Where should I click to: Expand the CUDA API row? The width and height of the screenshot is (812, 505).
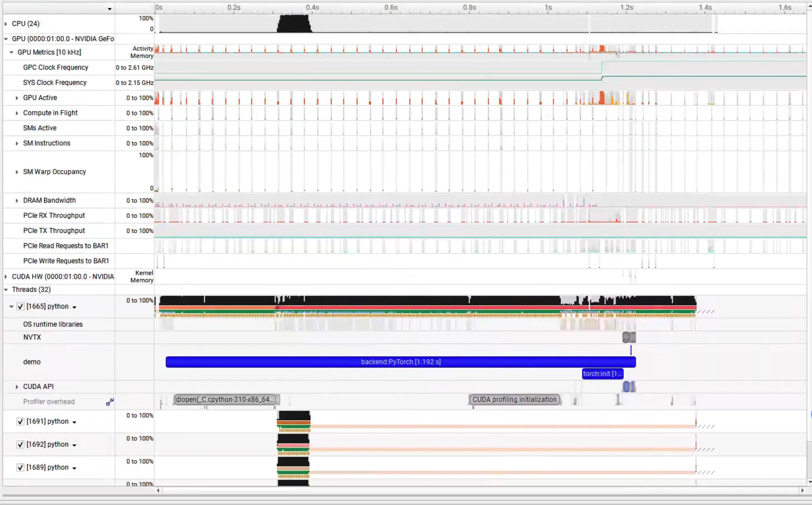coord(17,387)
